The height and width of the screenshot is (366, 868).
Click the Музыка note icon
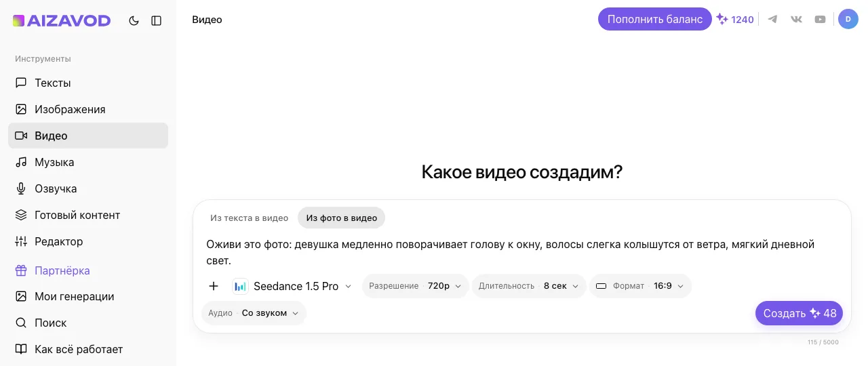point(21,162)
